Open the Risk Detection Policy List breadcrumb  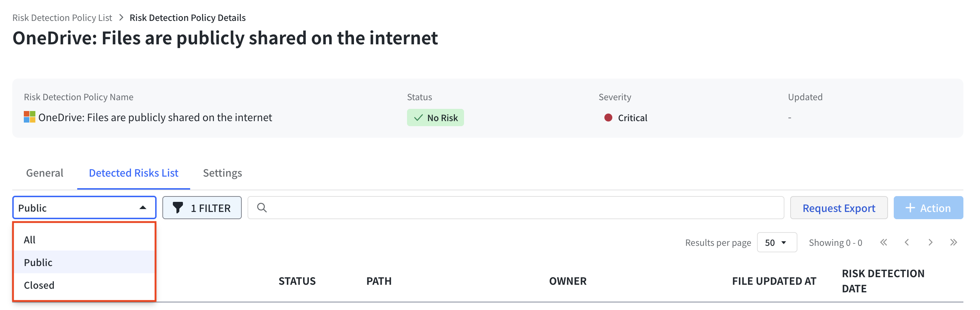click(62, 18)
